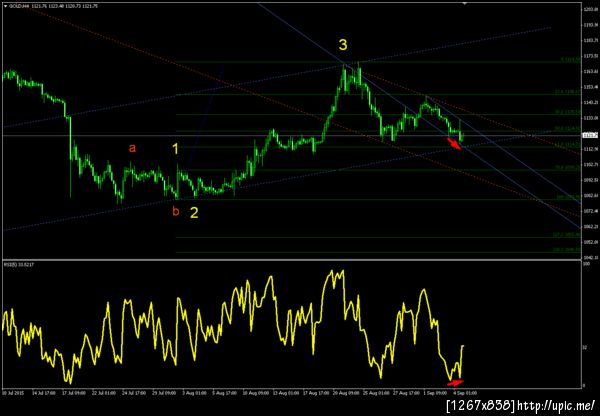Select the yellow wave label 1
600x416 pixels.
pos(175,149)
